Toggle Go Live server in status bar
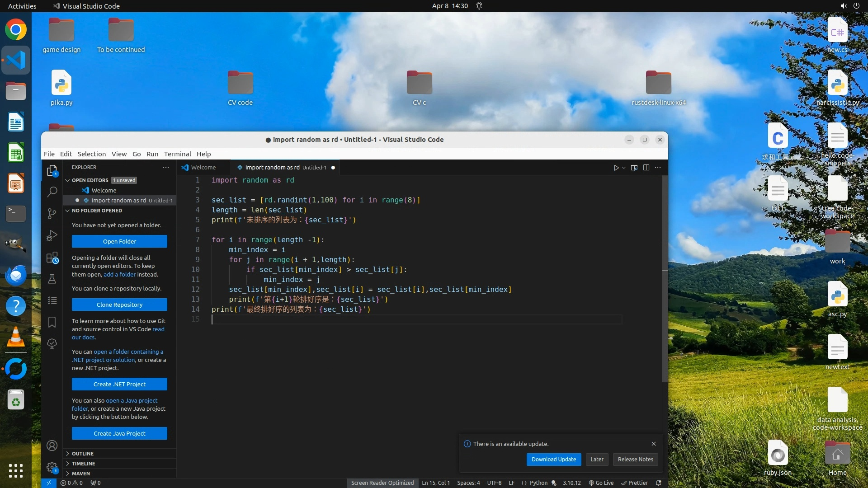The width and height of the screenshot is (868, 488). click(x=601, y=483)
